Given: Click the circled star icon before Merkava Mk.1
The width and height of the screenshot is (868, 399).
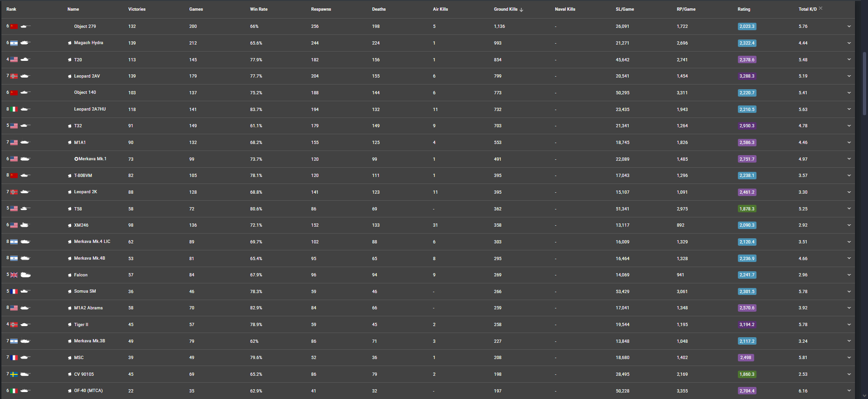Looking at the screenshot, I should 76,159.
